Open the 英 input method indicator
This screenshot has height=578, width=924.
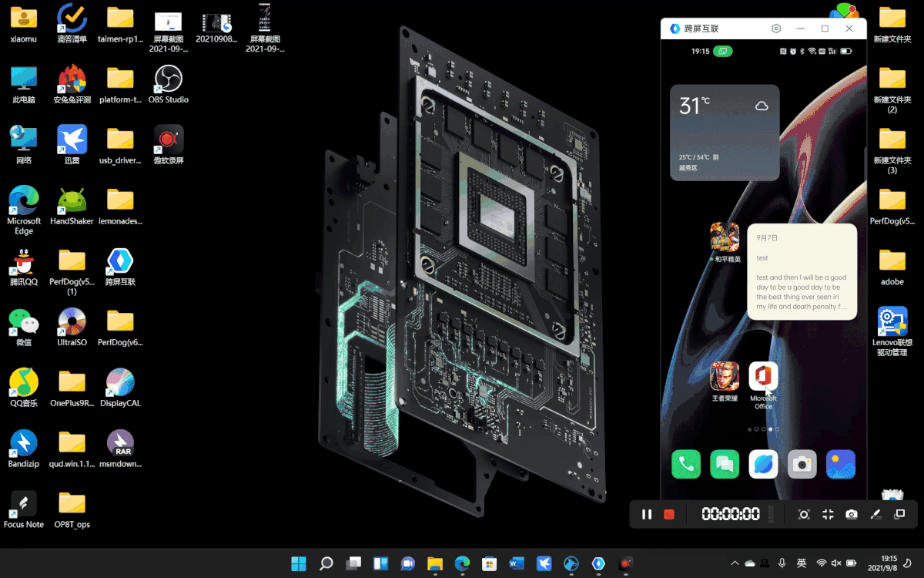[x=802, y=564]
